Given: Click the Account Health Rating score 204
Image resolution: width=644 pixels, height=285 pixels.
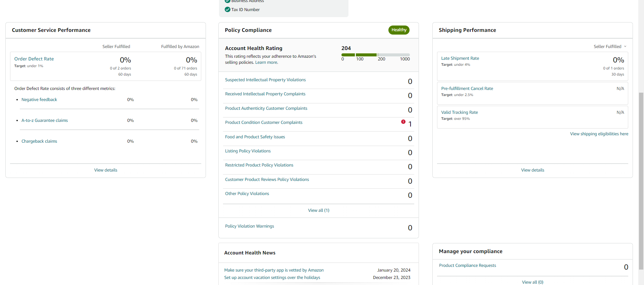Looking at the screenshot, I should pos(346,48).
